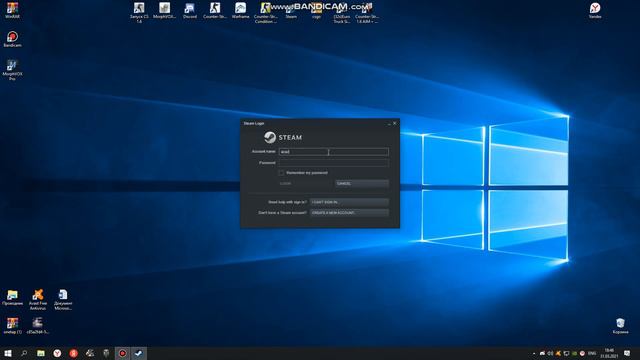
Task: Choose CREATE A NEW ACCOUNT
Action: point(349,213)
